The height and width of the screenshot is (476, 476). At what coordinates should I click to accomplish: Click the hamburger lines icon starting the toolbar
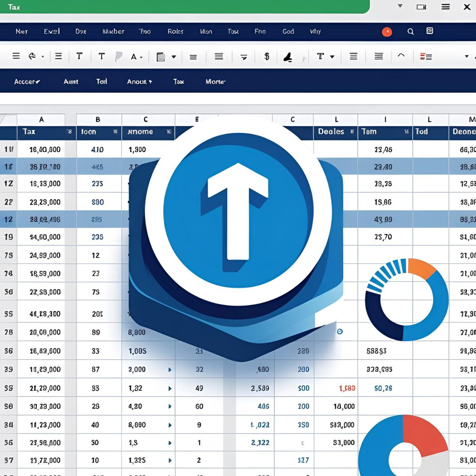(16, 56)
